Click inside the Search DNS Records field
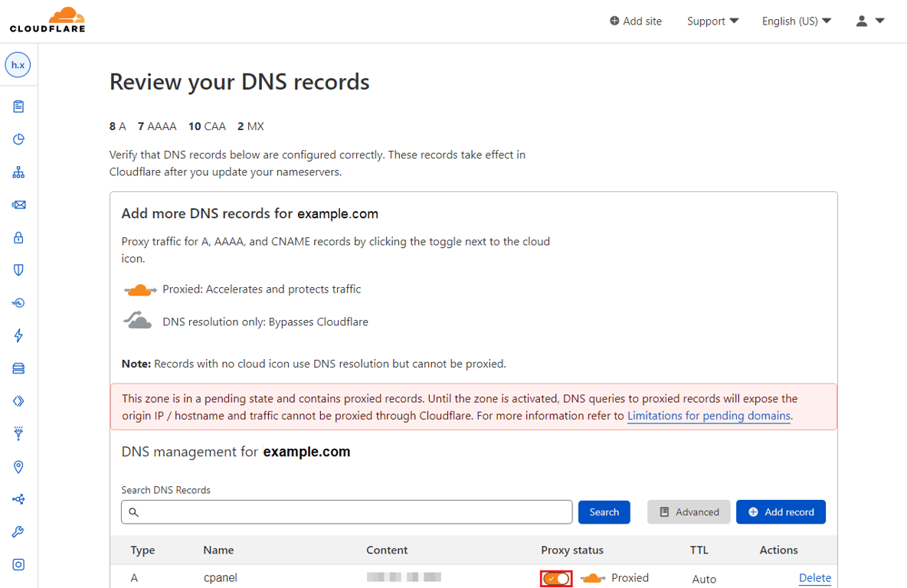Image resolution: width=907 pixels, height=588 pixels. click(346, 511)
